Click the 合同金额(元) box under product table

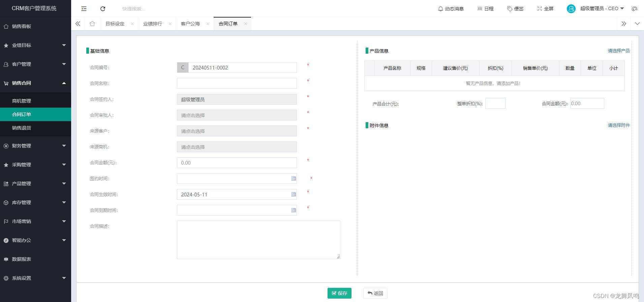coord(587,103)
